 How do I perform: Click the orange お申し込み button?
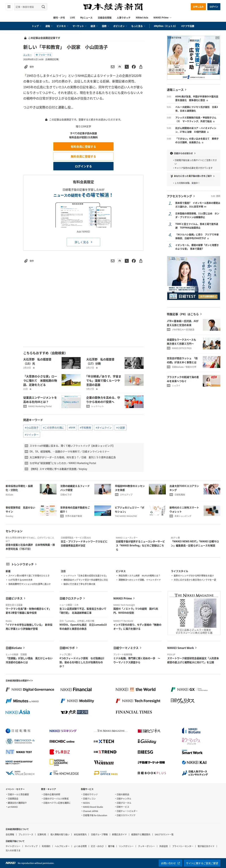point(198,7)
